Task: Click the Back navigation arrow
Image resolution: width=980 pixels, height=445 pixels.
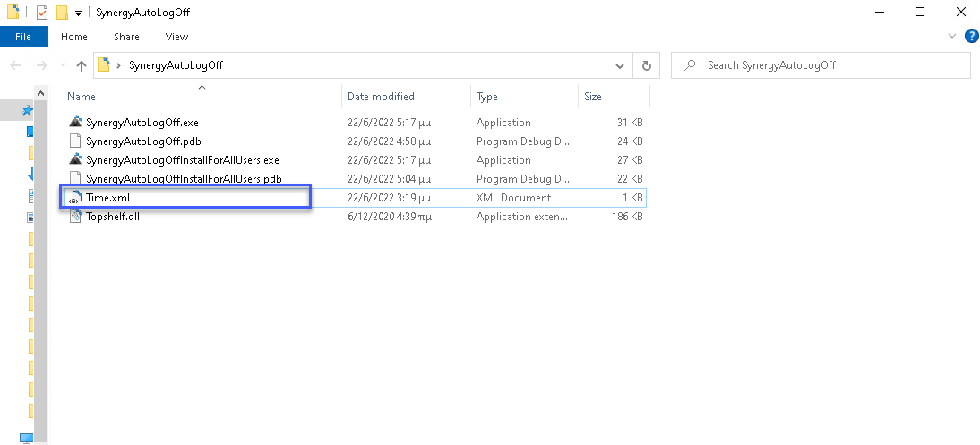Action: pos(15,65)
